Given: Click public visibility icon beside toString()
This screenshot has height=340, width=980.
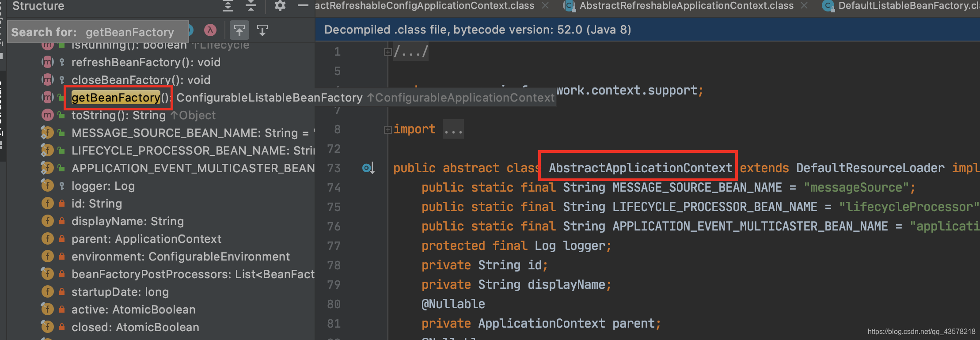Looking at the screenshot, I should click(x=62, y=115).
